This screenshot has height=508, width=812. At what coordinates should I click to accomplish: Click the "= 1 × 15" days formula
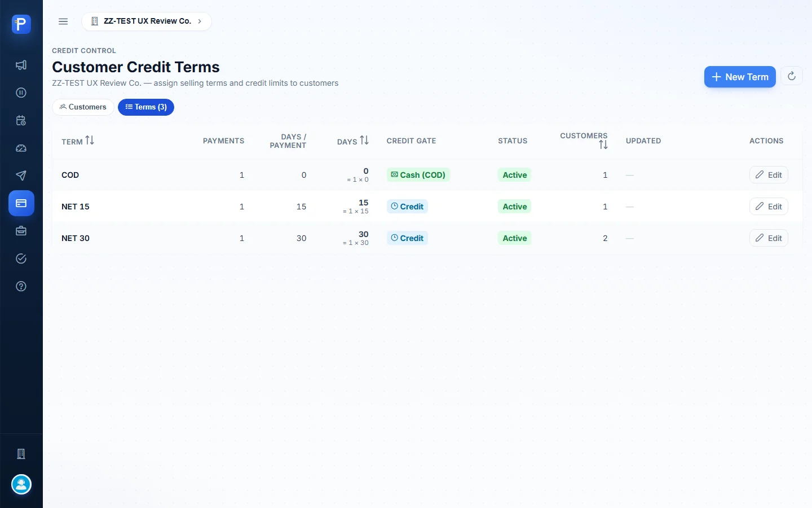coord(356,212)
